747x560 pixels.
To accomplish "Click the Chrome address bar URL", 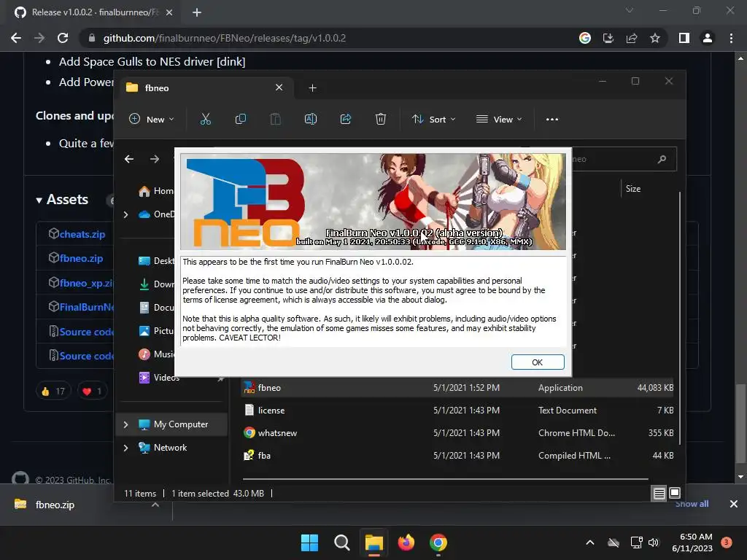I will click(x=225, y=38).
